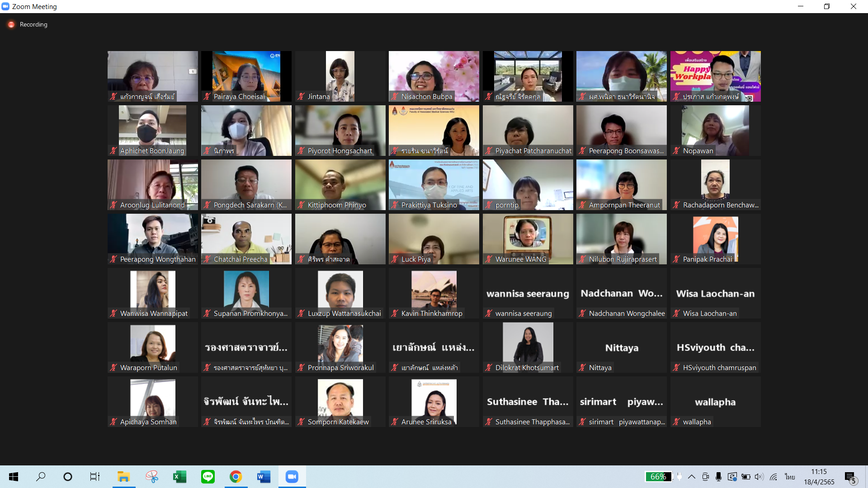This screenshot has height=488, width=868.
Task: Click the muted mic icon beside Jintana
Action: pos(301,97)
